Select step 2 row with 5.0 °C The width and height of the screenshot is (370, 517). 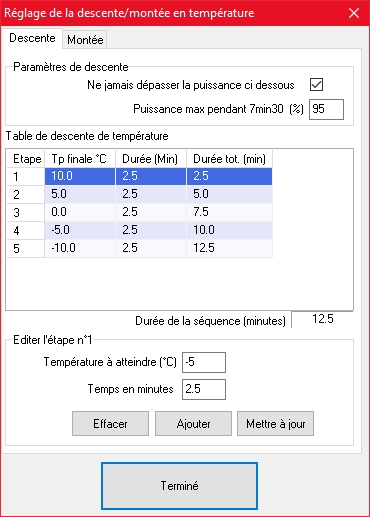pos(140,194)
